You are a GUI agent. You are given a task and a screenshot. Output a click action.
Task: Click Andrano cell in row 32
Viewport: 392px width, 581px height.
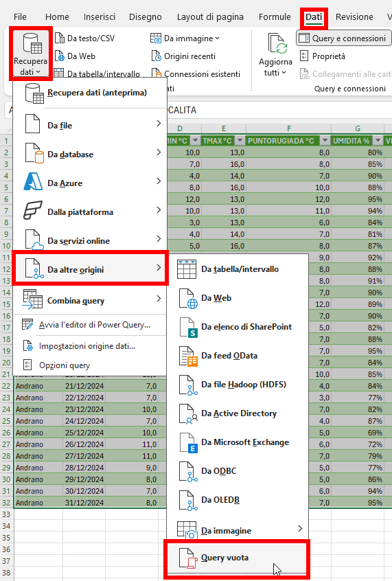tap(38, 503)
